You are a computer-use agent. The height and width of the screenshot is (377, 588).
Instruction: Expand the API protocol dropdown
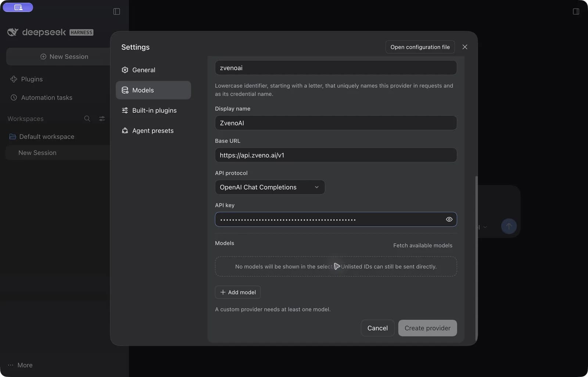point(270,187)
